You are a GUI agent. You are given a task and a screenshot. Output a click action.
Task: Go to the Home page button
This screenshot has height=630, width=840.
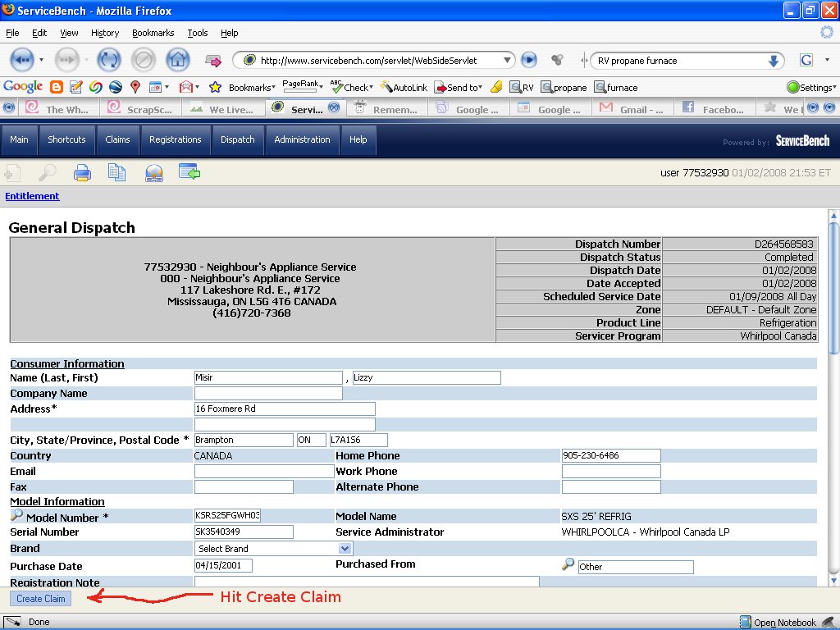178,59
